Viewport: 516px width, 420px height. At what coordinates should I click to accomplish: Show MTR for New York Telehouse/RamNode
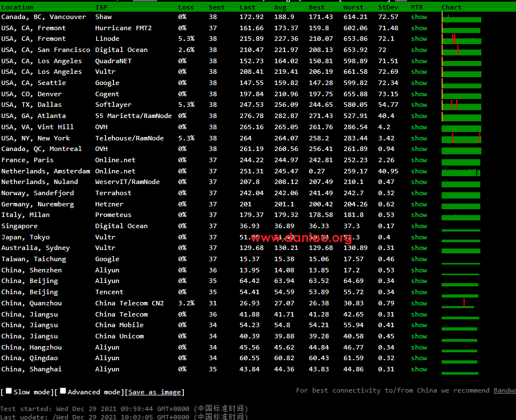click(419, 138)
